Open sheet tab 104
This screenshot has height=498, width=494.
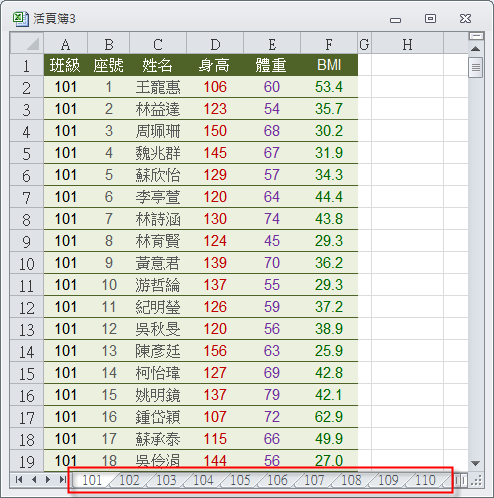[x=203, y=480]
